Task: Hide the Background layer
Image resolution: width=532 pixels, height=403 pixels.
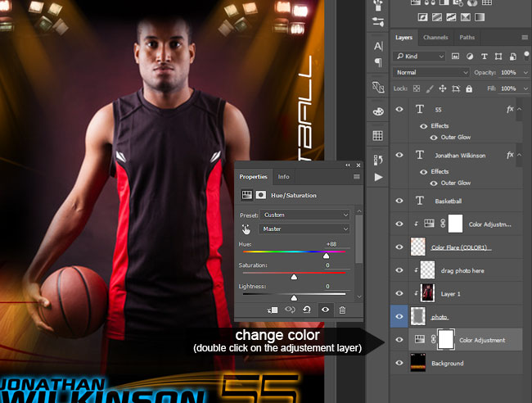Action: coord(399,363)
